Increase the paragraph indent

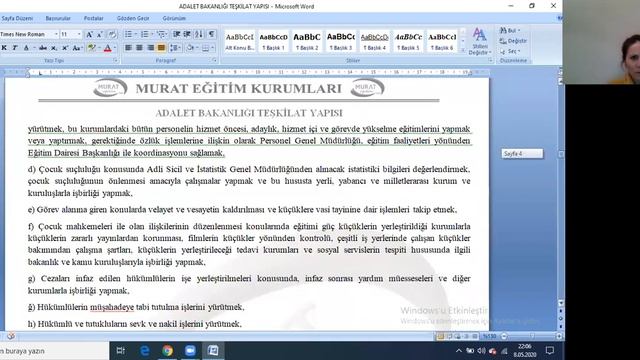(x=187, y=34)
